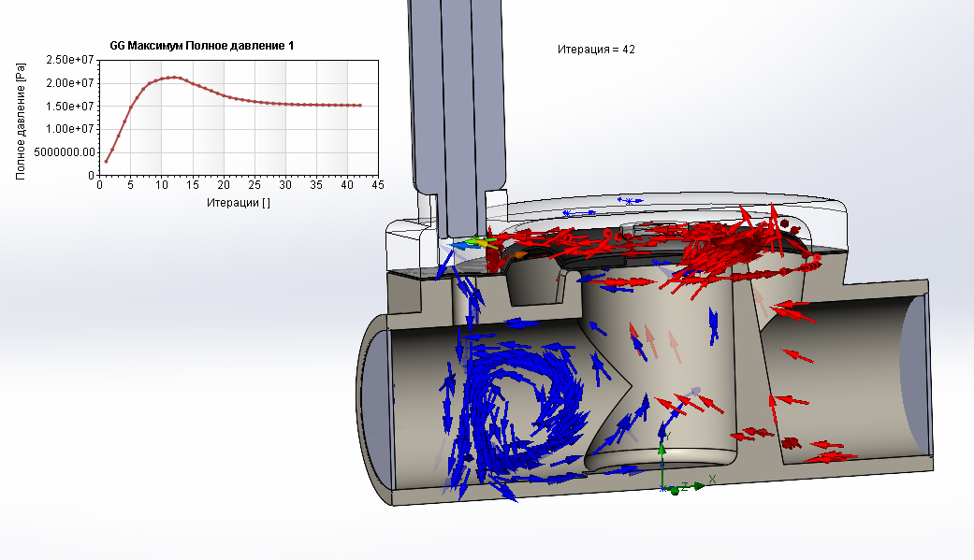Click the 2.50e+07 tick label
Viewport: 974px width, 560px height.
(x=69, y=60)
